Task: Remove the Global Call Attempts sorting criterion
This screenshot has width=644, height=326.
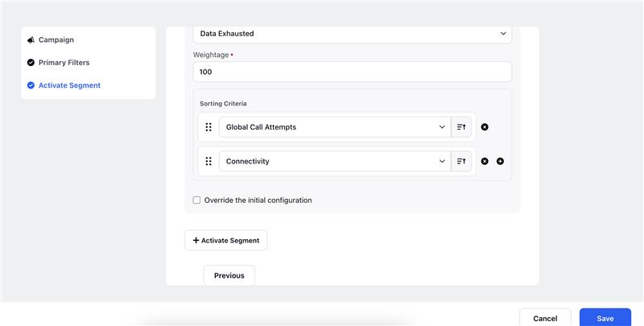Action: (485, 127)
